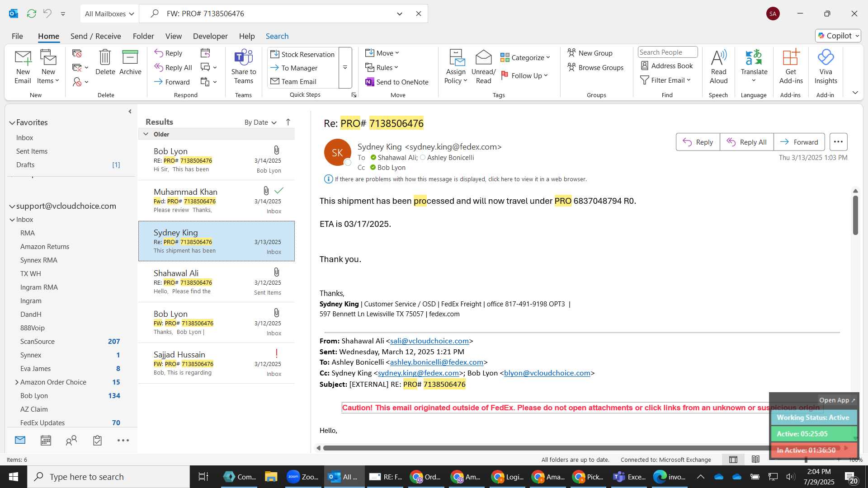This screenshot has height=488, width=868.
Task: Open Copilot dropdown button
Action: pos(838,36)
